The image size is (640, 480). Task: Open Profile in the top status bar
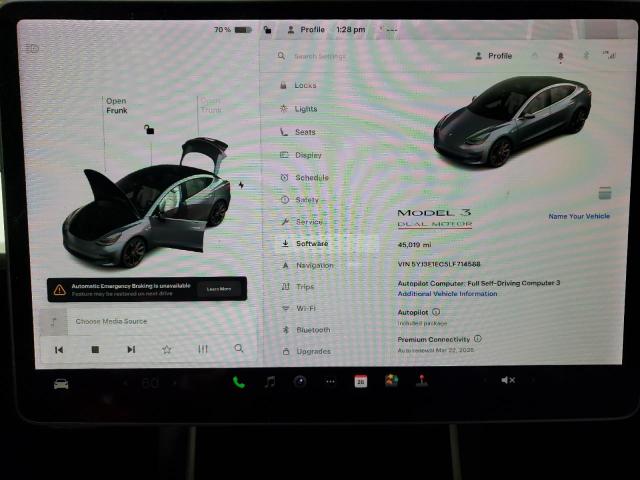306,30
